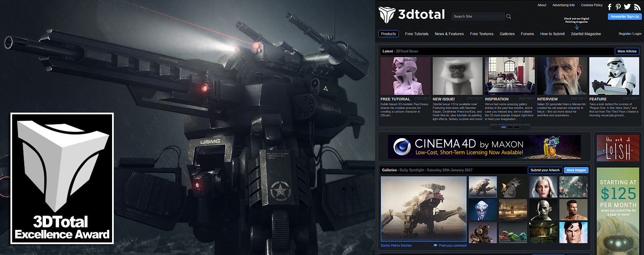644x255 pixels.
Task: Select the colorful clay creatures thumbnail
Action: tap(513, 232)
